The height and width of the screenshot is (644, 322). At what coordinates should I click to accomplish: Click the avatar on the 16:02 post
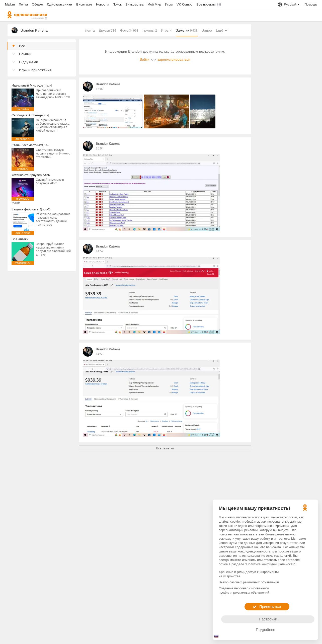pos(88,87)
